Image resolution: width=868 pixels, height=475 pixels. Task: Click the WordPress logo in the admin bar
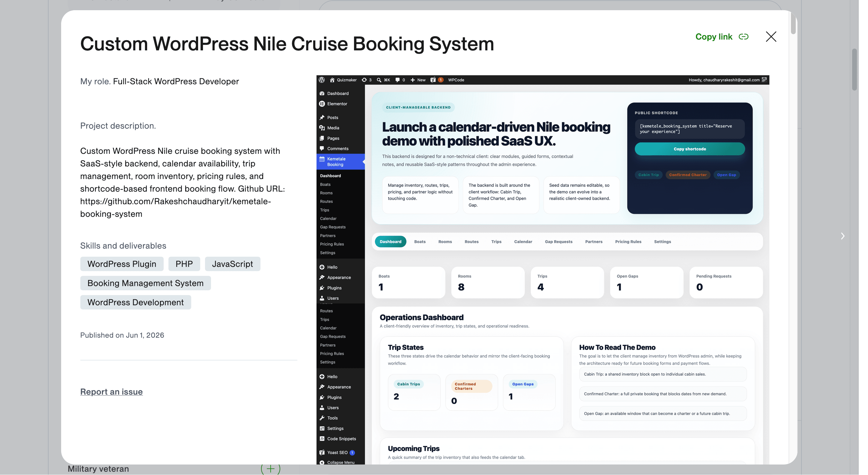pos(322,80)
